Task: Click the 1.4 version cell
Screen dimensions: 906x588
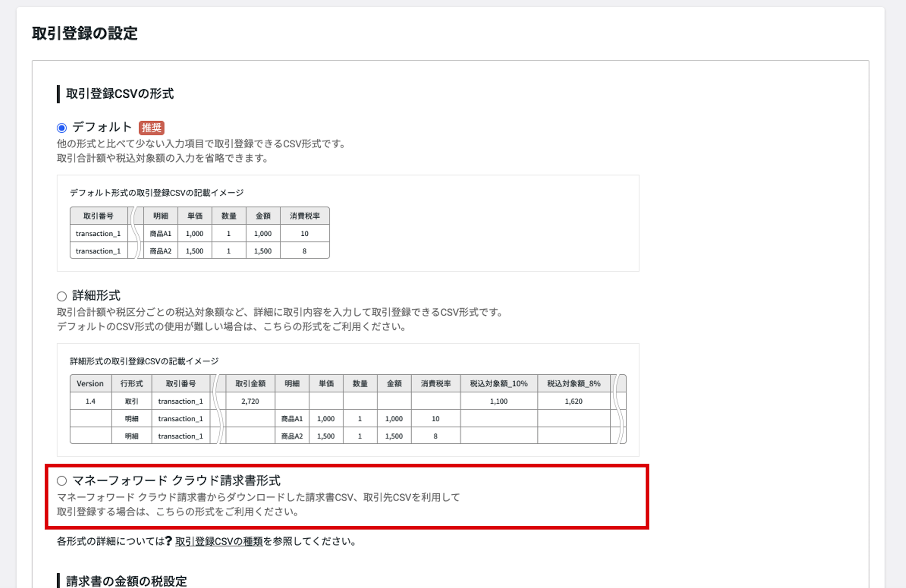Action: [x=91, y=401]
